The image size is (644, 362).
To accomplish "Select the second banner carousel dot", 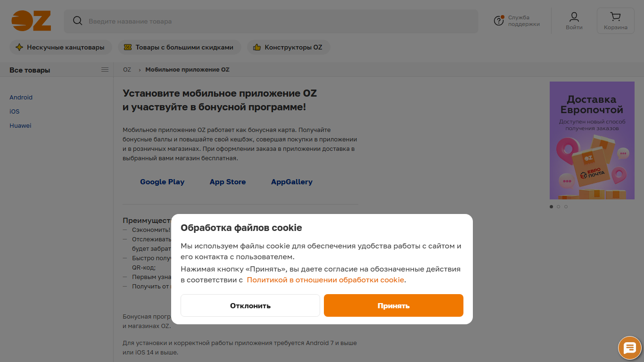I will pos(559,206).
